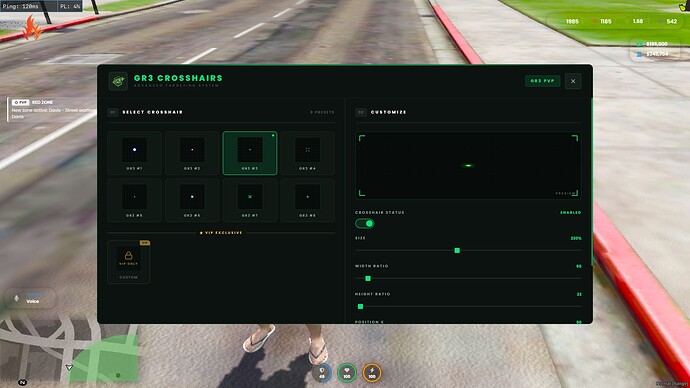Select the GR3 #6 square crosshair preset

coord(192,200)
